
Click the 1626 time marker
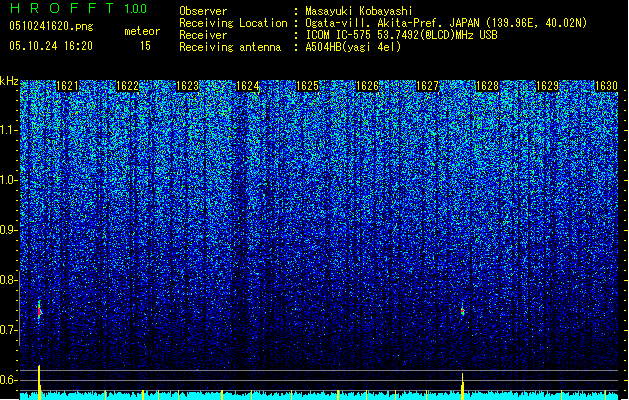pos(367,86)
